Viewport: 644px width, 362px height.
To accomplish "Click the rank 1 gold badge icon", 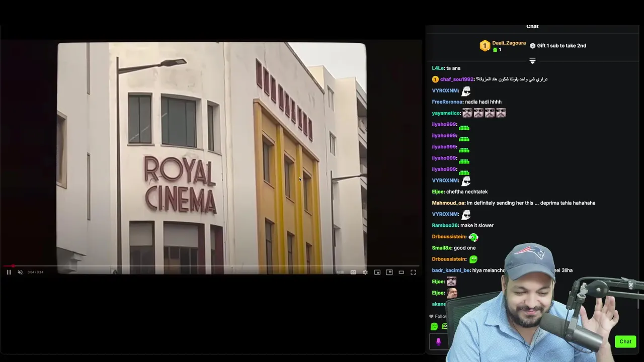I will pyautogui.click(x=485, y=46).
